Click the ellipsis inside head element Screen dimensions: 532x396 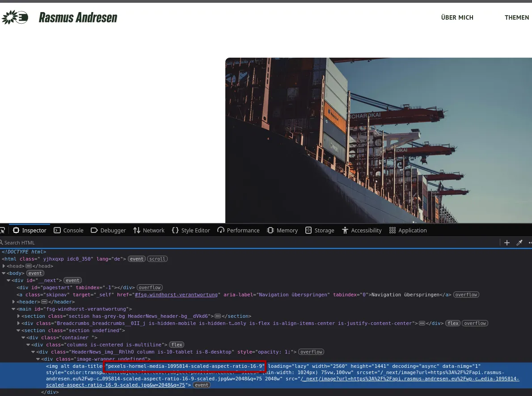pyautogui.click(x=29, y=266)
